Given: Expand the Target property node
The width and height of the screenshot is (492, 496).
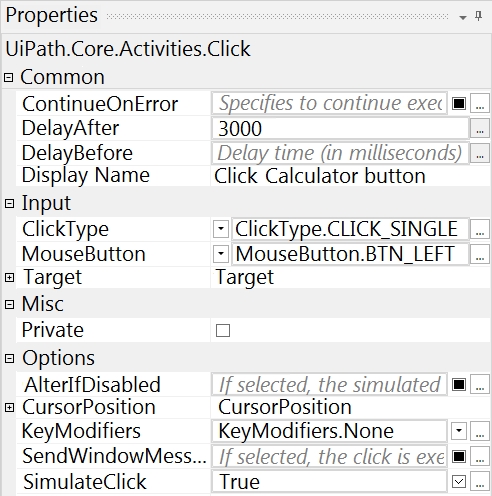Looking at the screenshot, I should click(9, 277).
